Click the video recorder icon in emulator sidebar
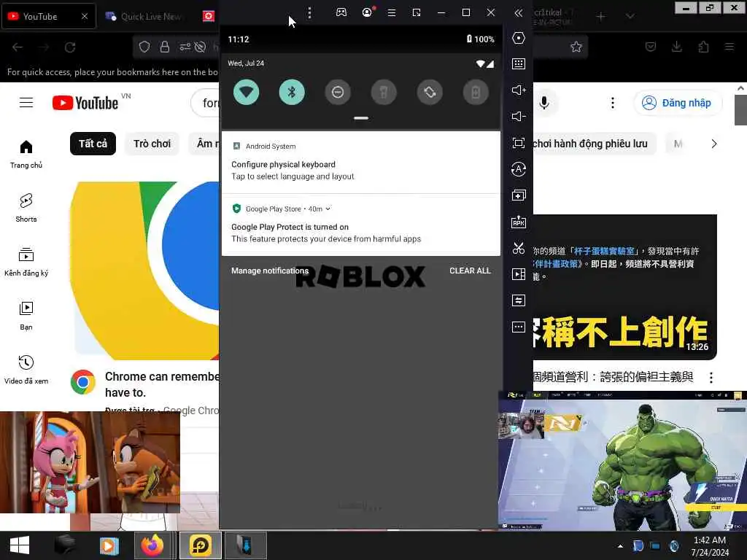Screen dimensions: 747x560 click(x=519, y=274)
